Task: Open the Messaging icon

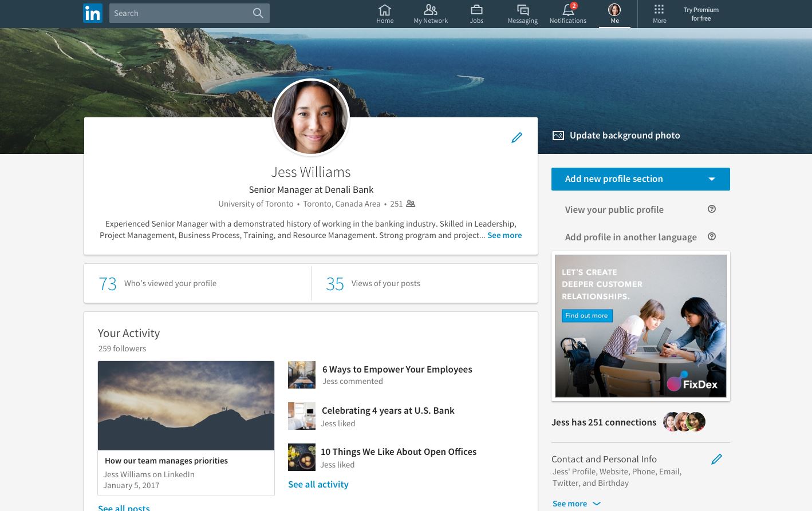Action: pyautogui.click(x=522, y=10)
